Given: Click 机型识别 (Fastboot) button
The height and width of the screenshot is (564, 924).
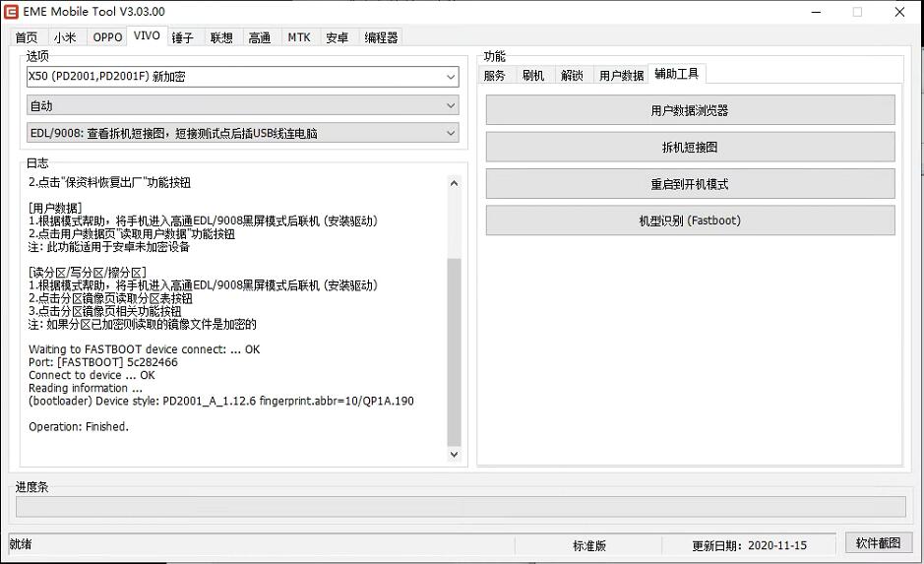Looking at the screenshot, I should click(690, 220).
